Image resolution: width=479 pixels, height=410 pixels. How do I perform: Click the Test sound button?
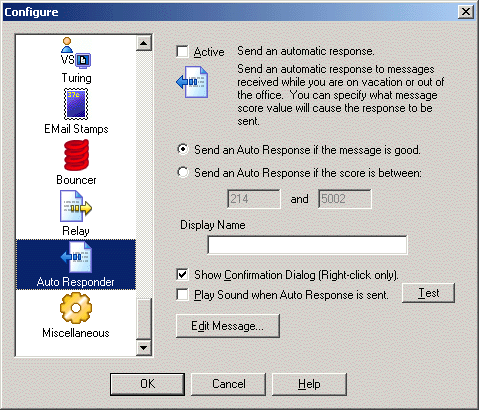428,293
